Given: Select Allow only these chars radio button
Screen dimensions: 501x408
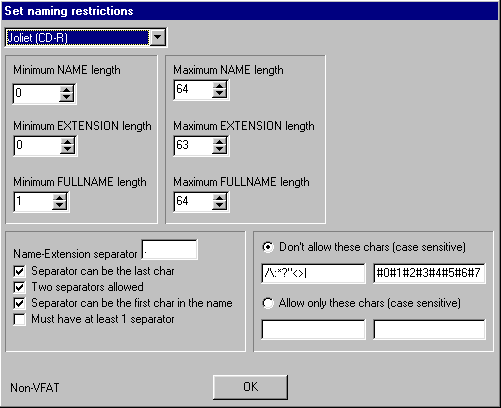Looking at the screenshot, I should 268,303.
